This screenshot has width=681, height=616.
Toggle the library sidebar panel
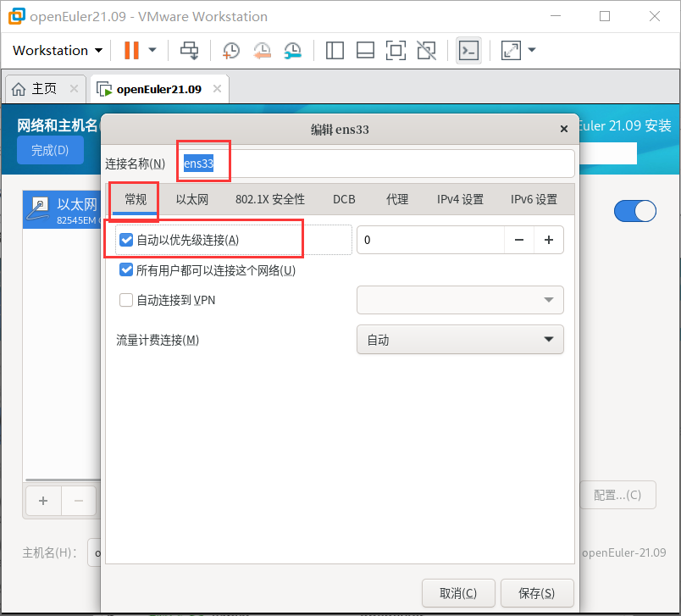pyautogui.click(x=335, y=50)
